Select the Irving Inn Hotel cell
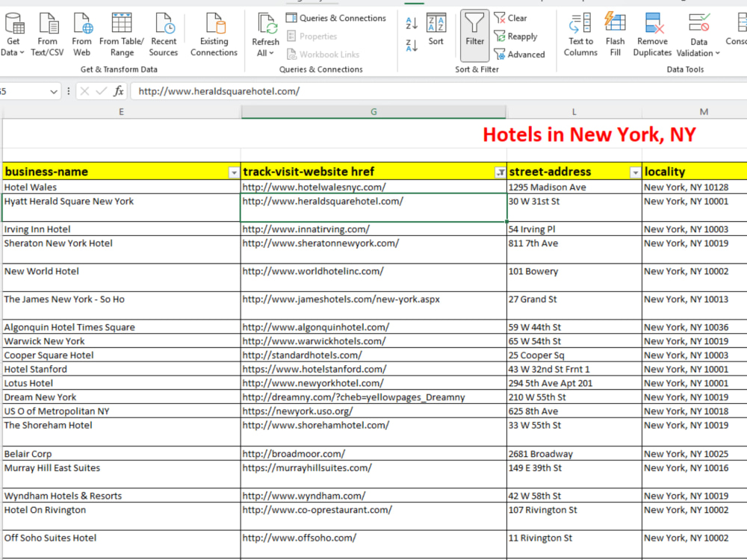Image resolution: width=747 pixels, height=560 pixels. [x=122, y=229]
